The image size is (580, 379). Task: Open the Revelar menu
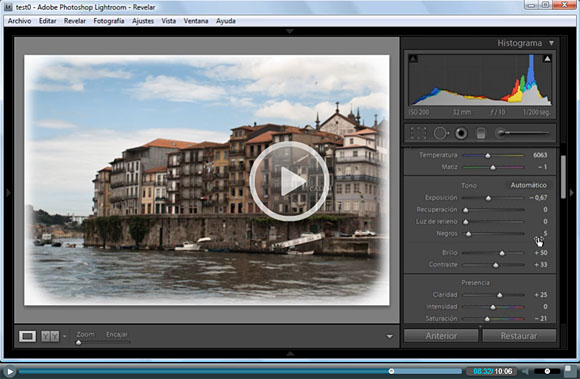(x=75, y=21)
